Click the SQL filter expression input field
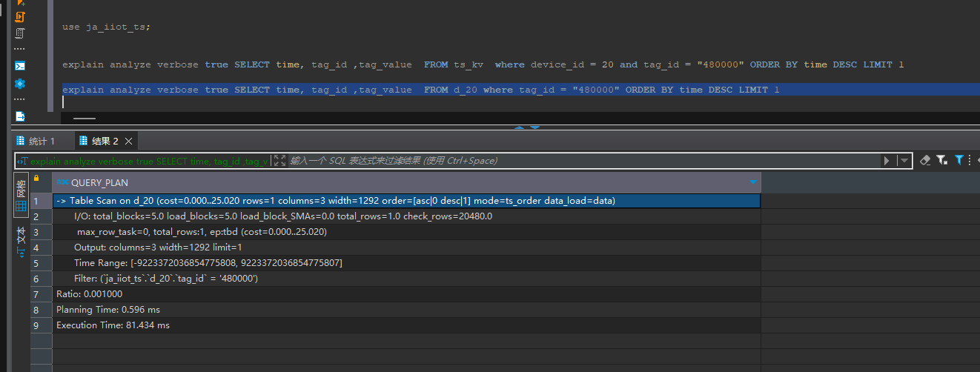The width and height of the screenshot is (980, 372). (x=578, y=161)
